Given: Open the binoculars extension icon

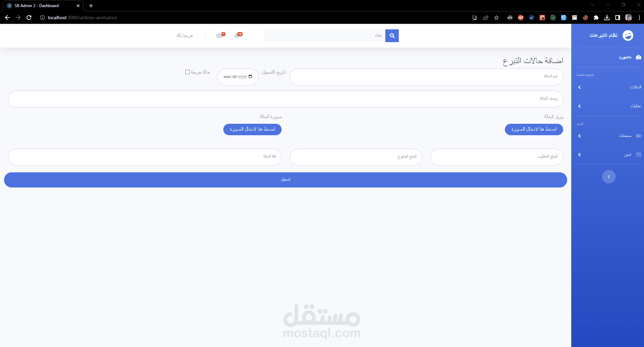Looking at the screenshot, I should [x=510, y=18].
